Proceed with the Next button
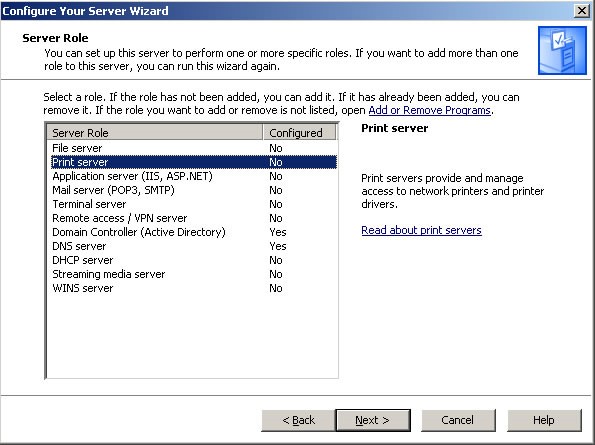The height and width of the screenshot is (445, 595). (373, 420)
